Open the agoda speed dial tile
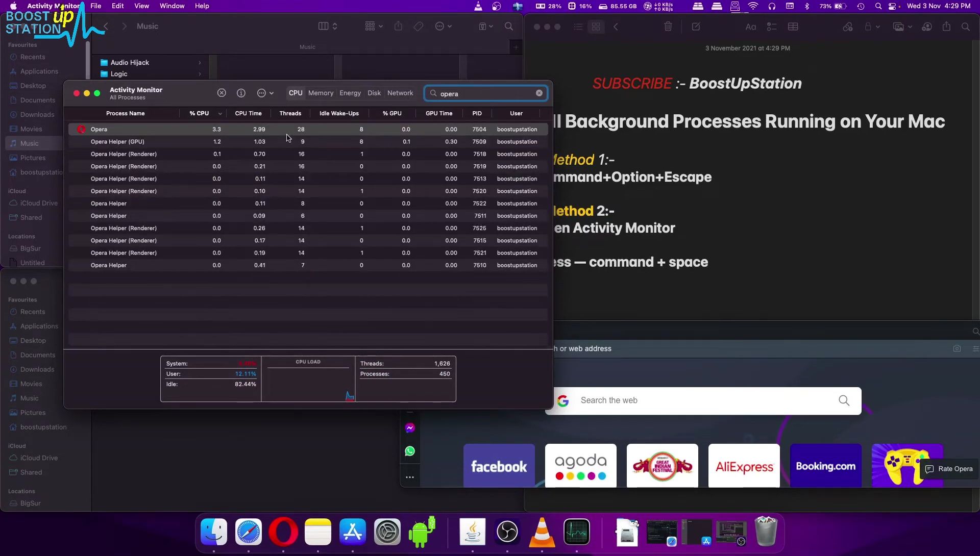This screenshot has height=556, width=980. [x=581, y=466]
